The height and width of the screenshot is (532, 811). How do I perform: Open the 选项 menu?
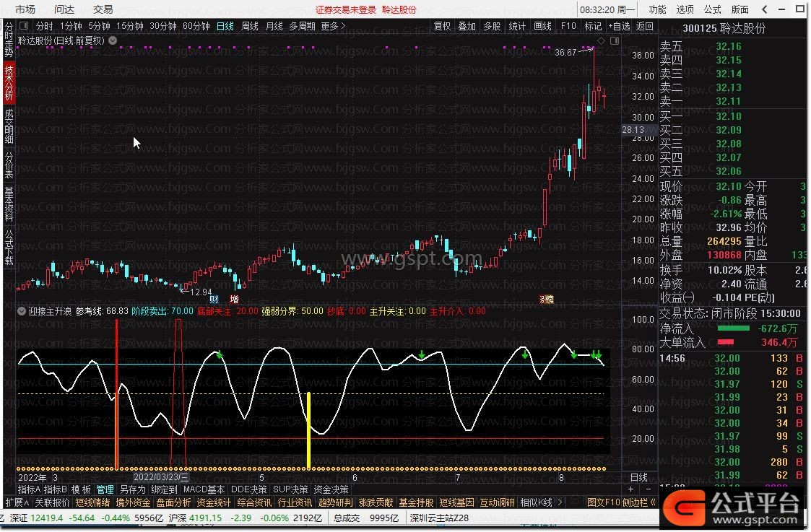pos(685,9)
